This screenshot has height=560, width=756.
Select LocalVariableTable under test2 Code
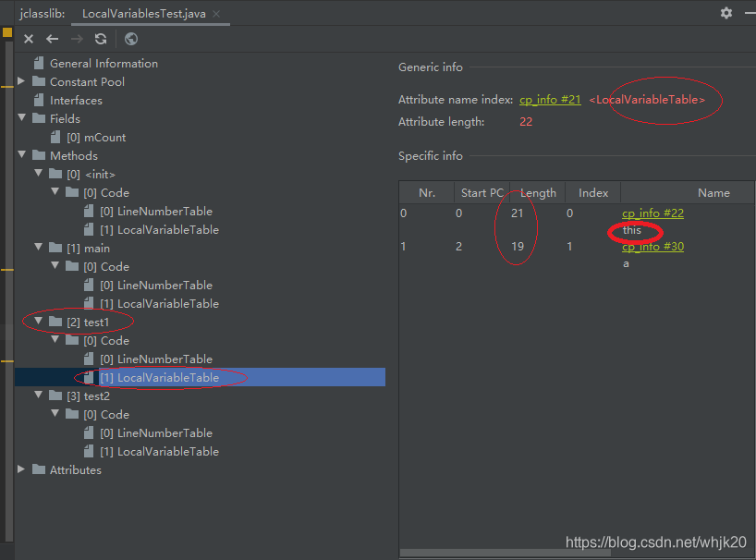click(x=160, y=452)
